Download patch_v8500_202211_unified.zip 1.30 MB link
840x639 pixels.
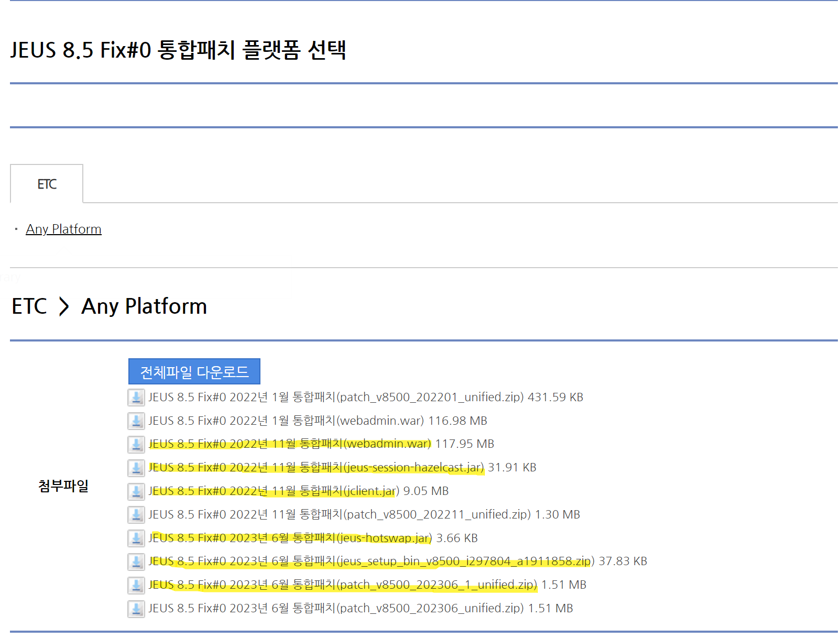pos(364,515)
